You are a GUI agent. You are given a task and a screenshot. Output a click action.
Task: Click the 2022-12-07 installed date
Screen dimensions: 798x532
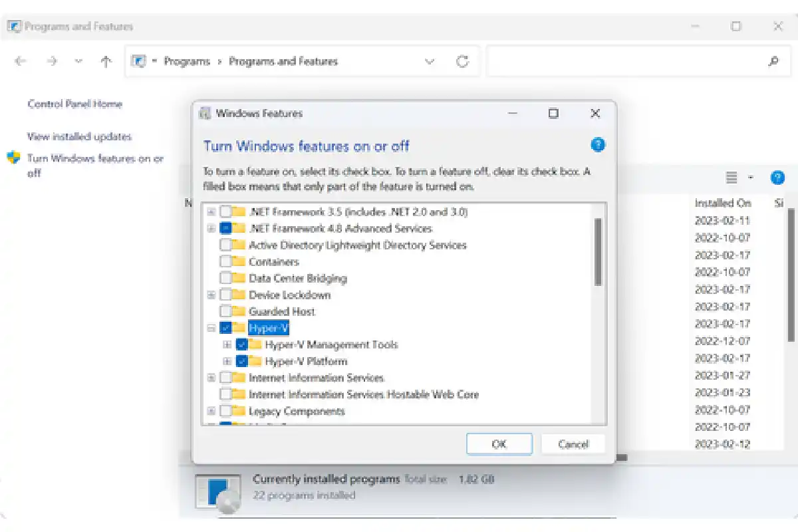click(723, 340)
